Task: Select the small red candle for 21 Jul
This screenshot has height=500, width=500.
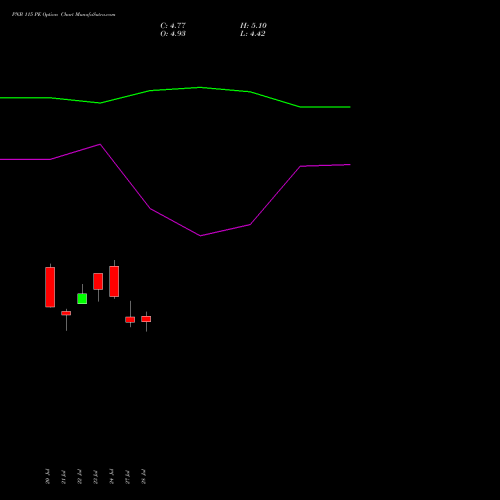Action: tap(66, 313)
